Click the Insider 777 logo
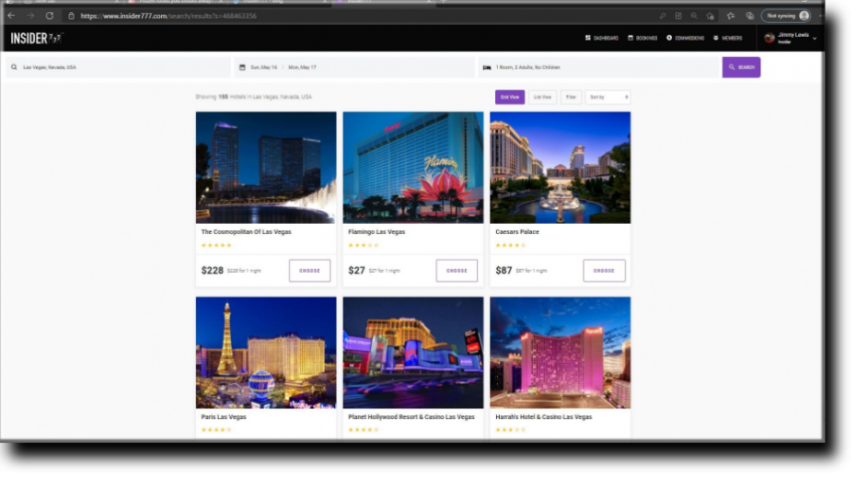Screen dimensions: 868x490 37,38
